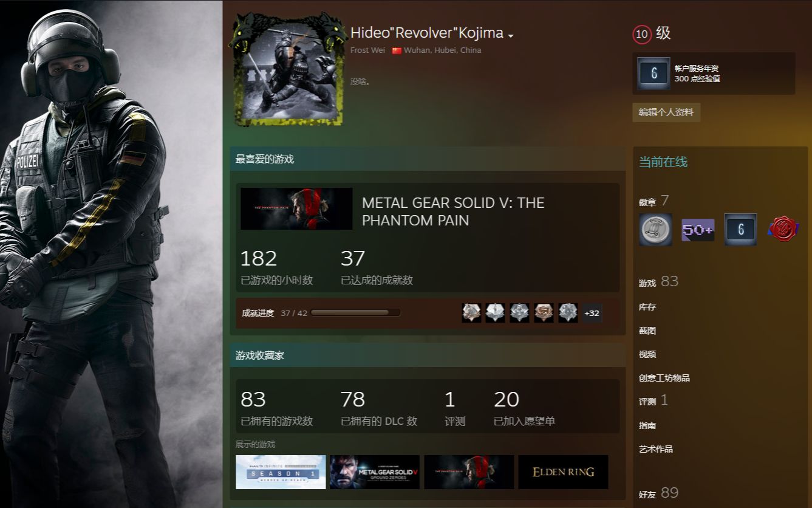Click 编辑个人资料 edit profile button

(666, 112)
